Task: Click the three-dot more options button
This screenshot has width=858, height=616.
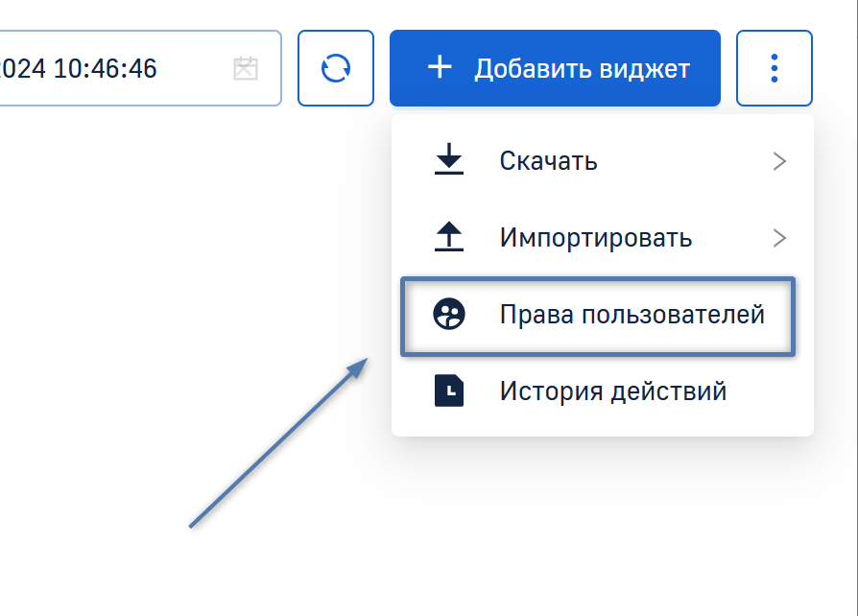Action: (774, 68)
